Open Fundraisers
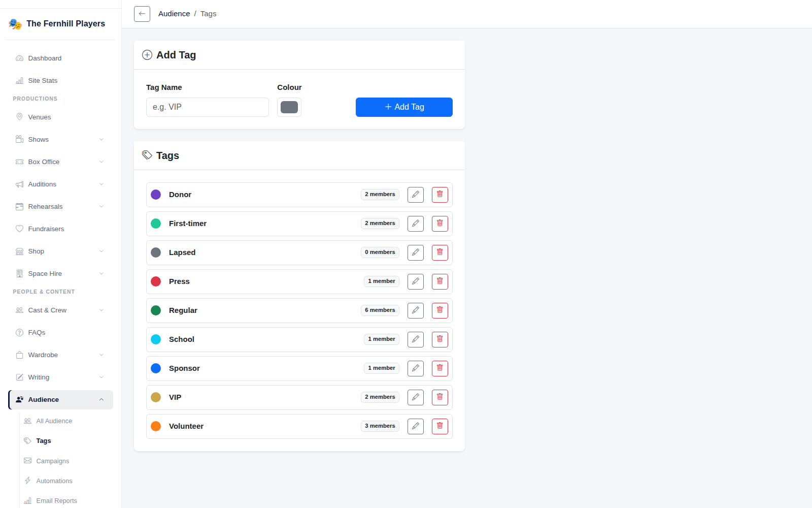812x508 pixels. click(x=60, y=229)
